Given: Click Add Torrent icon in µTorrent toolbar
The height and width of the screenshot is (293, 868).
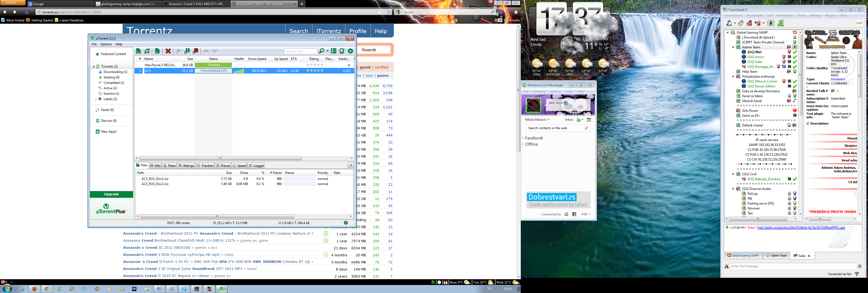Looking at the screenshot, I should coord(138,51).
